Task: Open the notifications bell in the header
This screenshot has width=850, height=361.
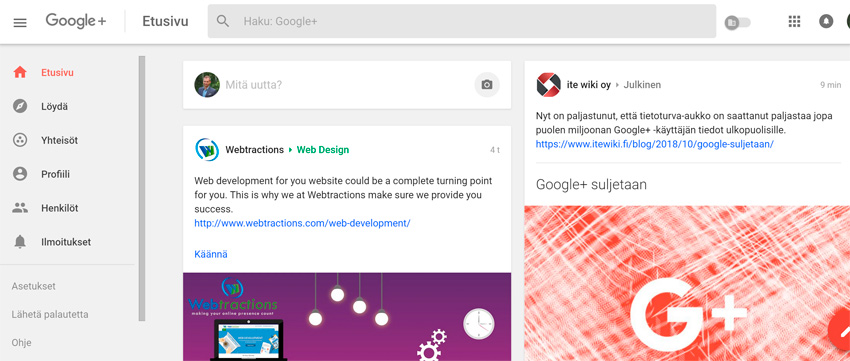Action: click(x=826, y=21)
